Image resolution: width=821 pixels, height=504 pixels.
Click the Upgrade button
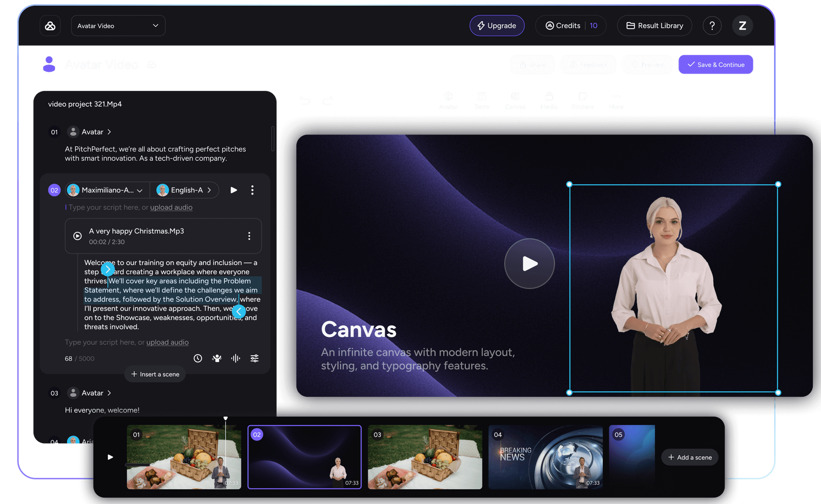497,26
